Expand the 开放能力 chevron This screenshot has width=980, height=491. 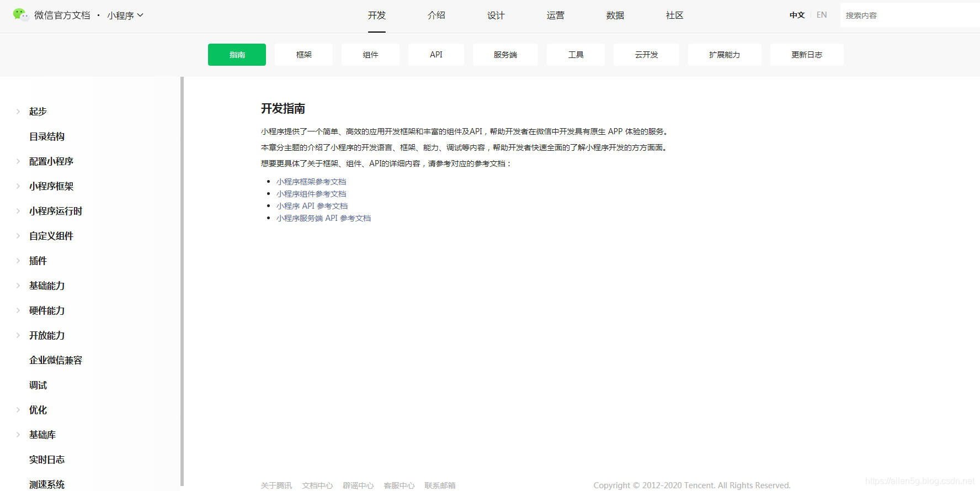point(18,335)
